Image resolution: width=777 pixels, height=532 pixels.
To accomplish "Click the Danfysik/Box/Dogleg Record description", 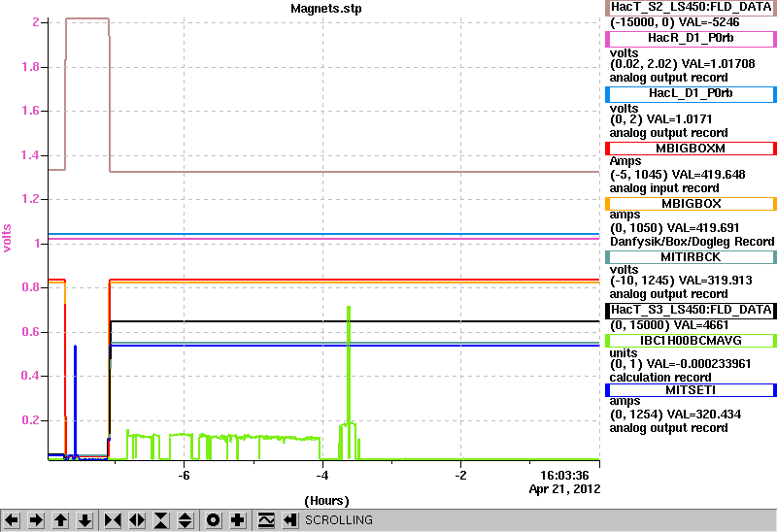I will [693, 242].
